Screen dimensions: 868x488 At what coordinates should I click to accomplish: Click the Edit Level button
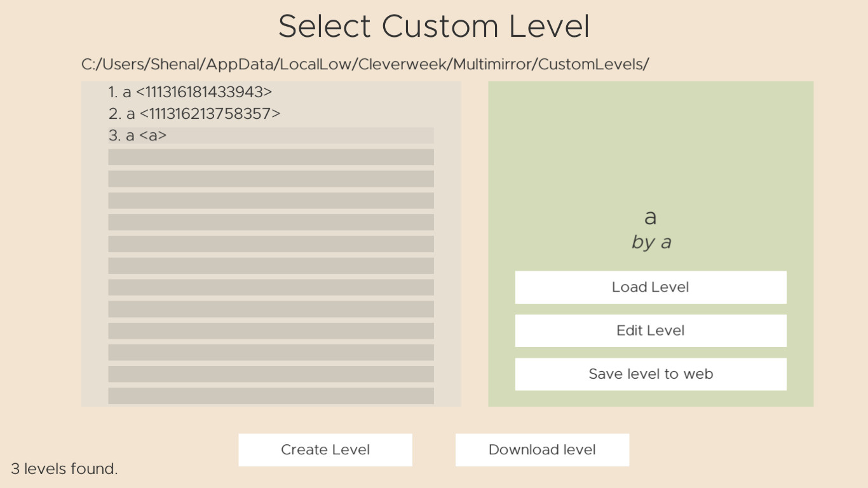point(651,330)
